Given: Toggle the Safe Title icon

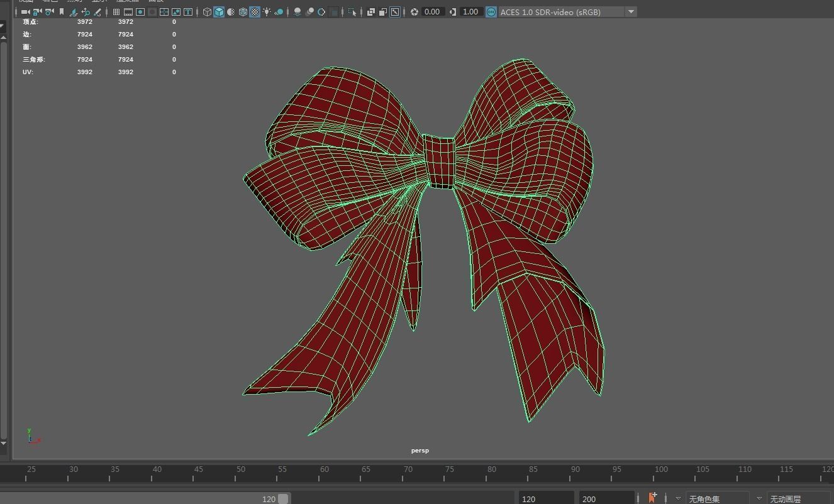Looking at the screenshot, I should [x=188, y=12].
